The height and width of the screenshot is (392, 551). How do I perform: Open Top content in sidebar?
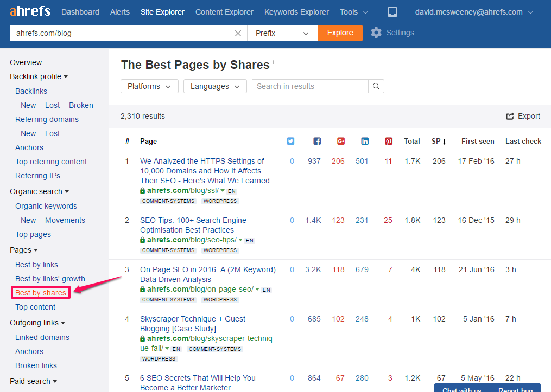point(35,307)
